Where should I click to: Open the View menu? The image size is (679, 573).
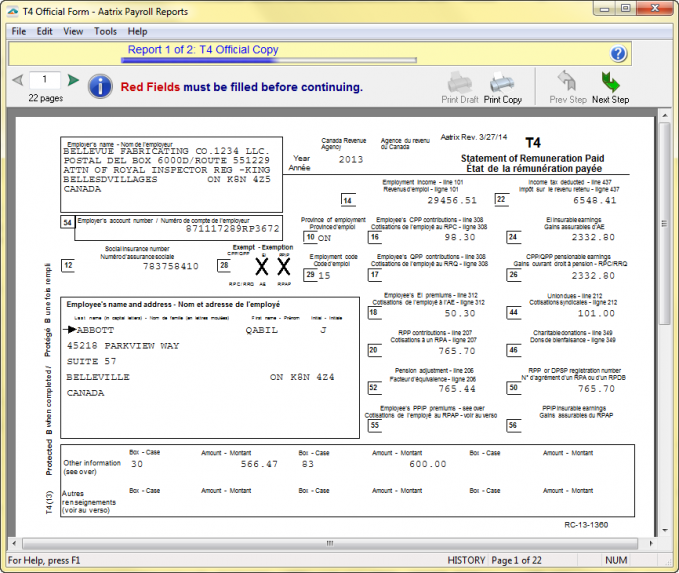(x=73, y=31)
